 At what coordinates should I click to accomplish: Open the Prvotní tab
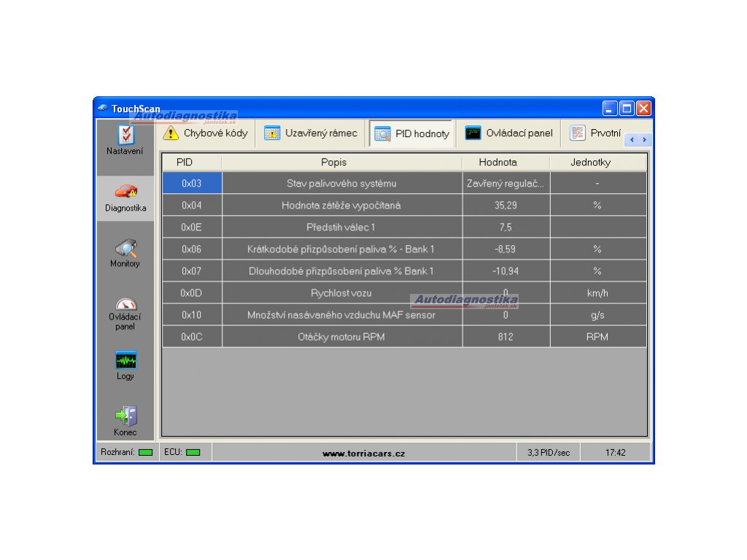click(x=595, y=133)
